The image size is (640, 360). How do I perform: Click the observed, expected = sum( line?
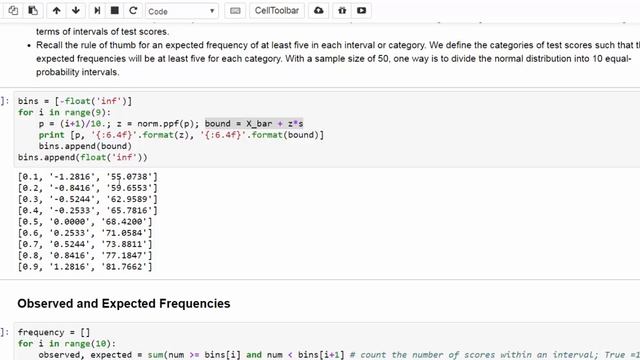pos(339,355)
